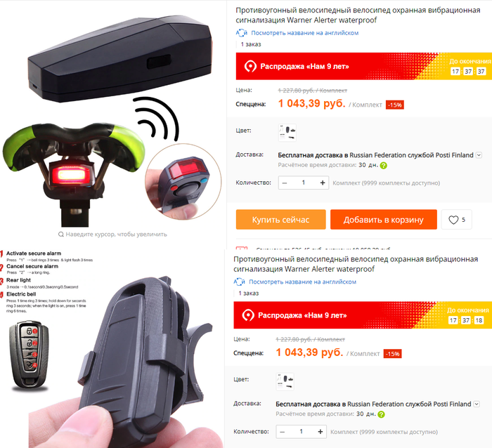Increase quantity with plus in the top listing
492x448 pixels.
click(x=323, y=183)
